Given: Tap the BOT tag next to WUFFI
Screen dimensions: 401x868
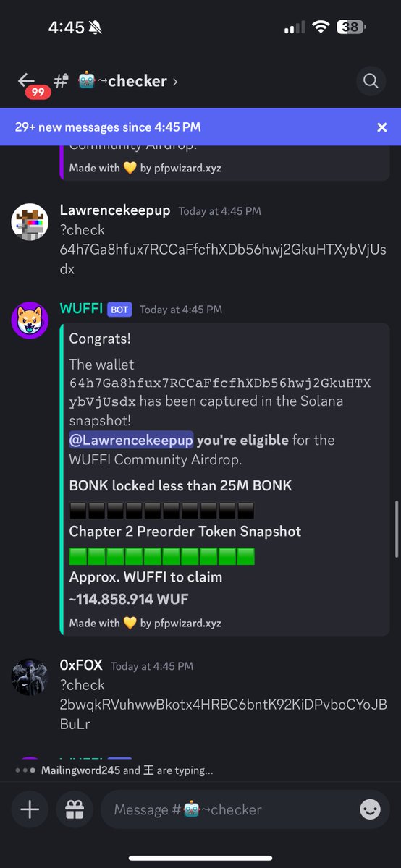Looking at the screenshot, I should (119, 310).
